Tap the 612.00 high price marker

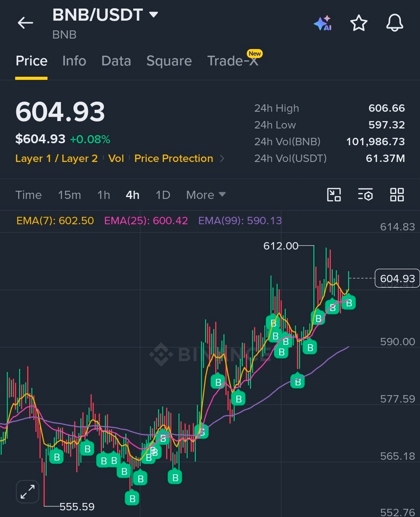coord(281,246)
